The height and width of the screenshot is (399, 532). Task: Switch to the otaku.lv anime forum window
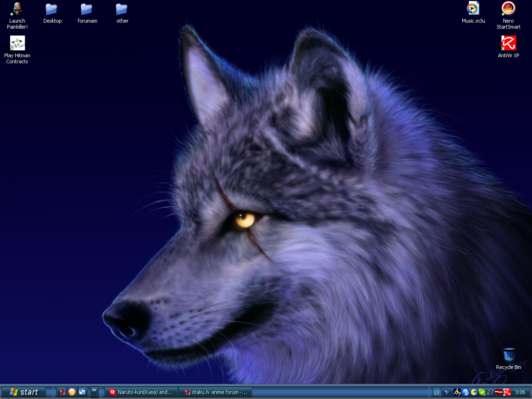(x=216, y=392)
